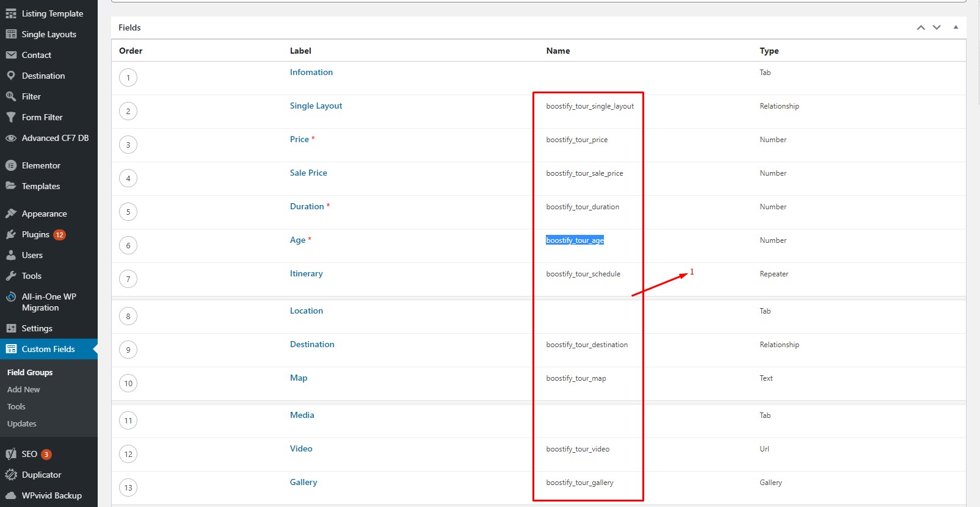Click boostify_tour_sale_price name text
The height and width of the screenshot is (507, 980).
(x=585, y=173)
